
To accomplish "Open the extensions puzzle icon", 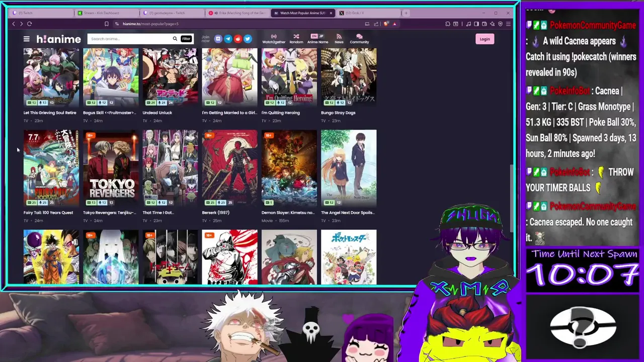I will (x=447, y=24).
